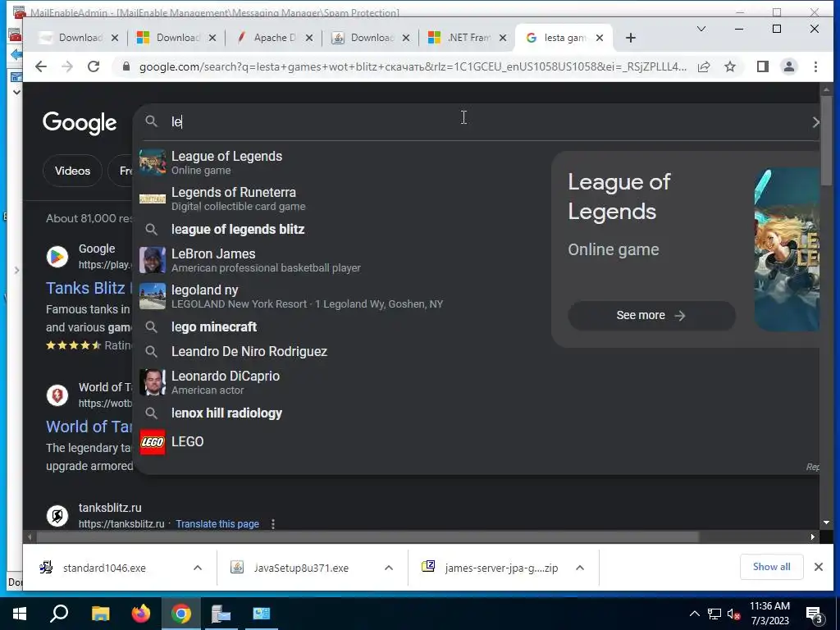Click the Google Play favicon in results

tap(57, 257)
